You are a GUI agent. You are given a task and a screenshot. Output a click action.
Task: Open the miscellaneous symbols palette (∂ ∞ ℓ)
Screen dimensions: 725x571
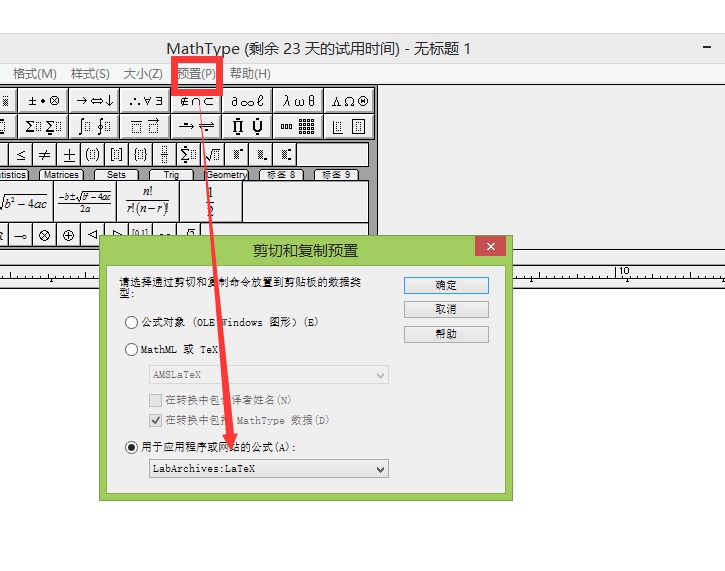(x=247, y=100)
